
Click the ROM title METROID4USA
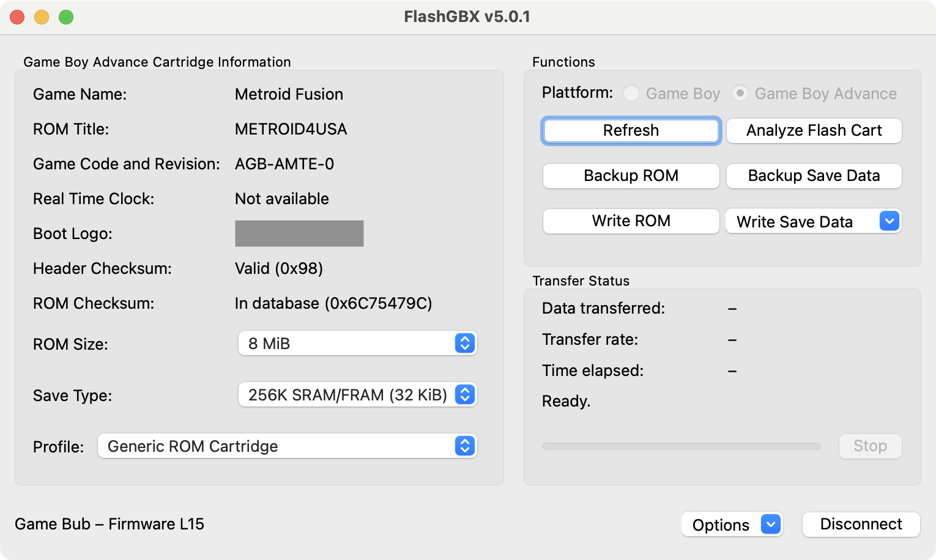coord(291,129)
